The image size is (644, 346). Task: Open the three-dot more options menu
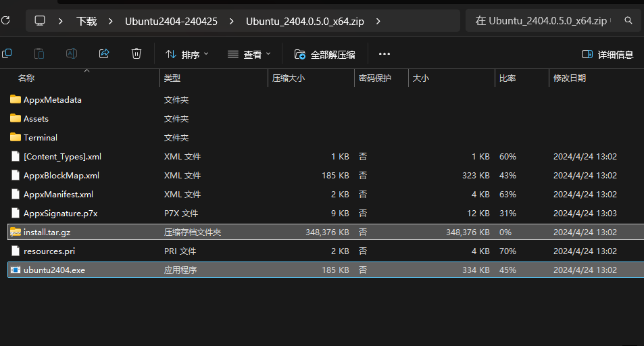point(385,54)
